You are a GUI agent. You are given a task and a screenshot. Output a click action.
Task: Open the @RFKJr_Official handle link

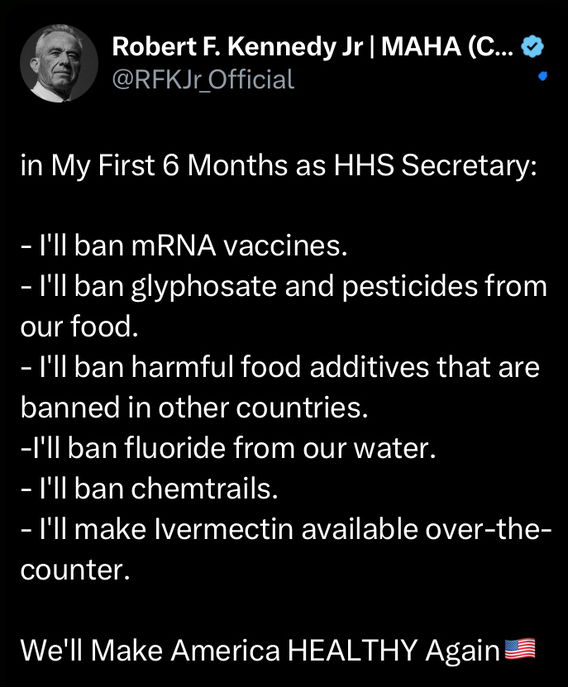[x=203, y=79]
